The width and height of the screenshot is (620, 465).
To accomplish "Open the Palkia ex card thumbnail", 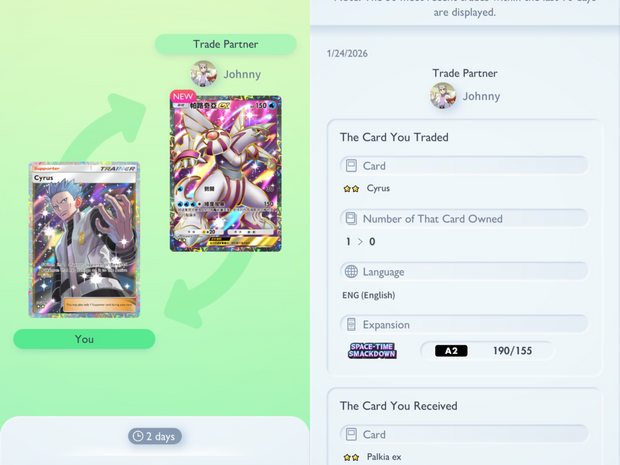I will 226,173.
